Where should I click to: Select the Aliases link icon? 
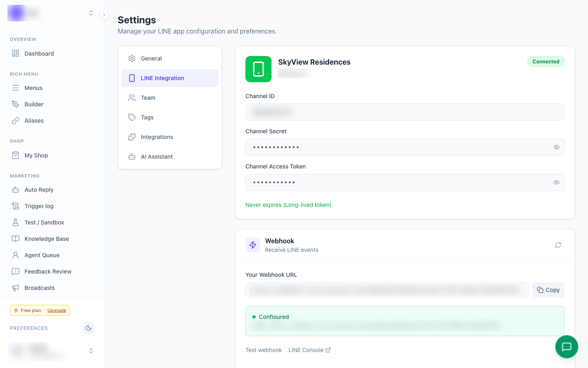pyautogui.click(x=16, y=121)
